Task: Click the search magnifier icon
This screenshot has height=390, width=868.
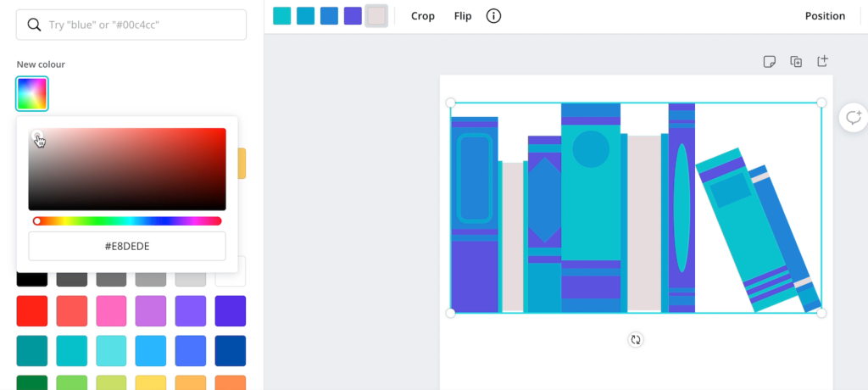Action: [34, 25]
